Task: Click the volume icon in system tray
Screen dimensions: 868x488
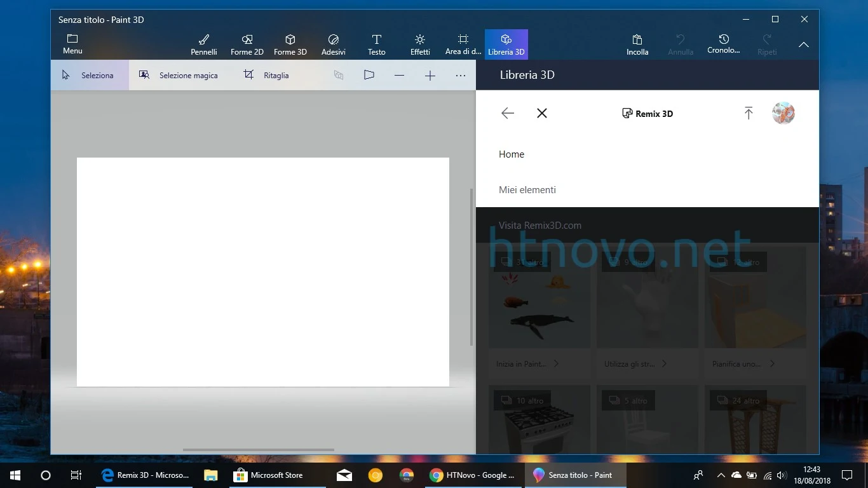Action: (782, 475)
